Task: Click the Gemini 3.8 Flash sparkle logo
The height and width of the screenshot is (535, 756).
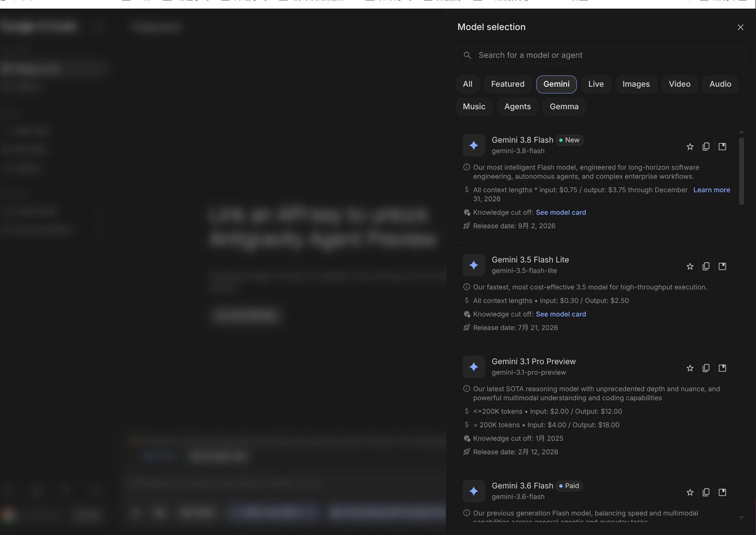Action: (x=474, y=145)
